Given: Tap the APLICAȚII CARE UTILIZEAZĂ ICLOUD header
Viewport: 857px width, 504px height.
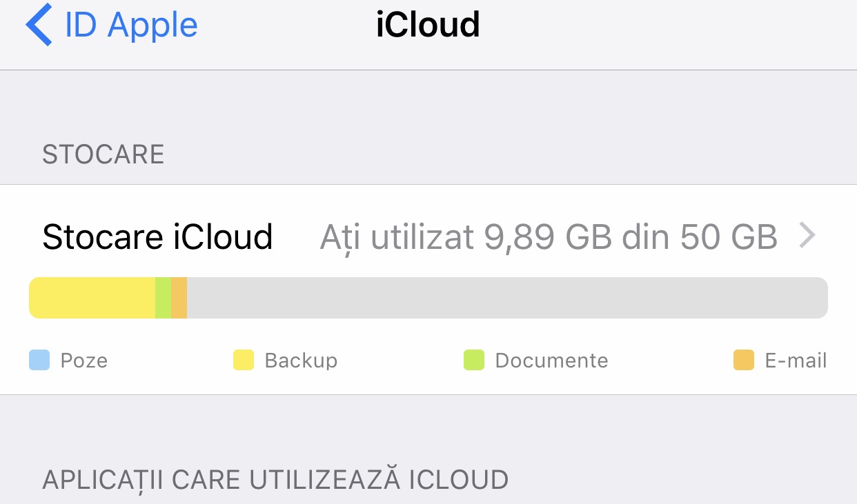Looking at the screenshot, I should click(275, 478).
